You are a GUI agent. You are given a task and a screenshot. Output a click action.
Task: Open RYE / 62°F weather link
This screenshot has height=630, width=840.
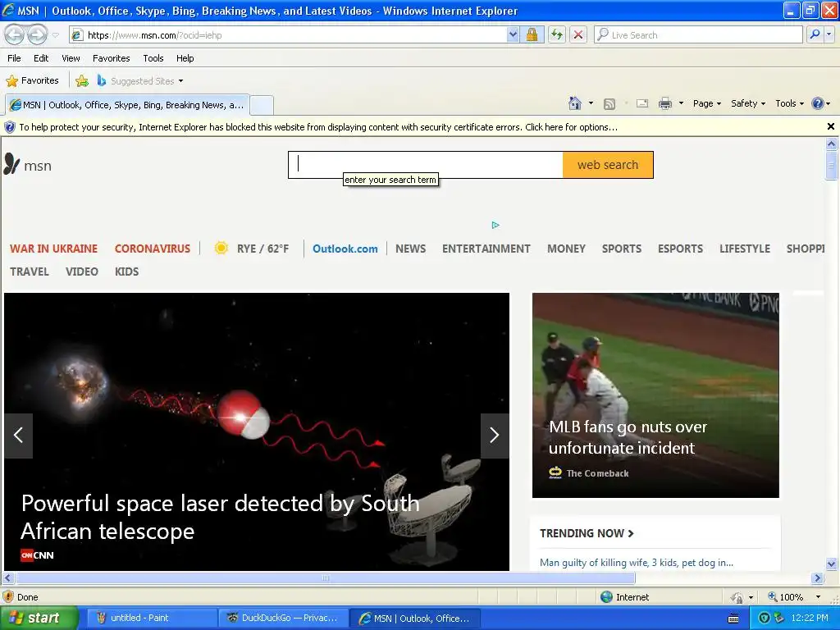point(262,249)
